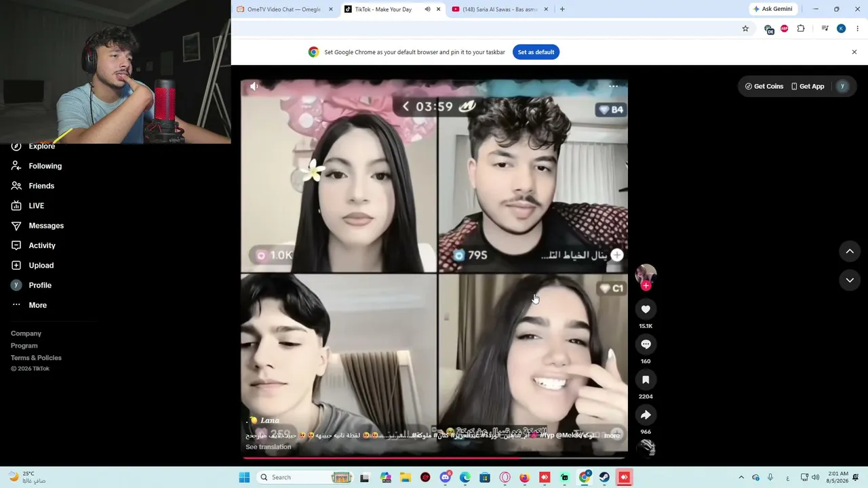The image size is (868, 488).
Task: Go to Profile in sidebar
Action: pos(40,285)
